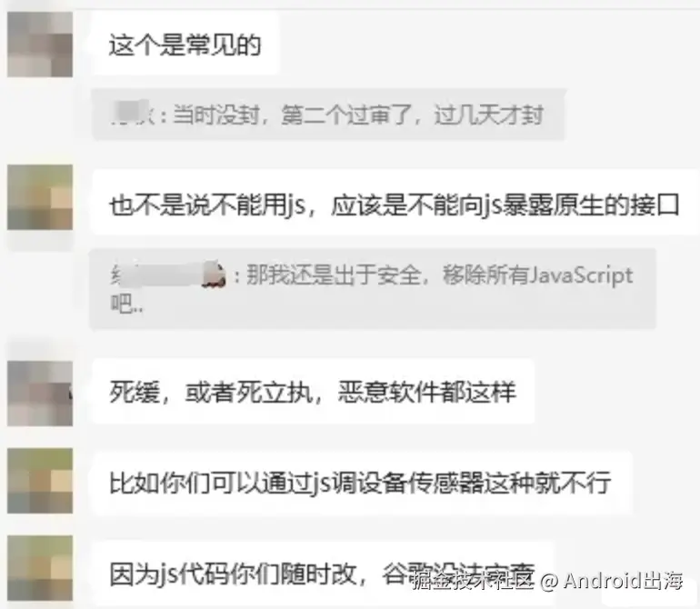Jump to quoted reply 那我还是出于安全
Image resolution: width=700 pixels, height=609 pixels.
373,289
